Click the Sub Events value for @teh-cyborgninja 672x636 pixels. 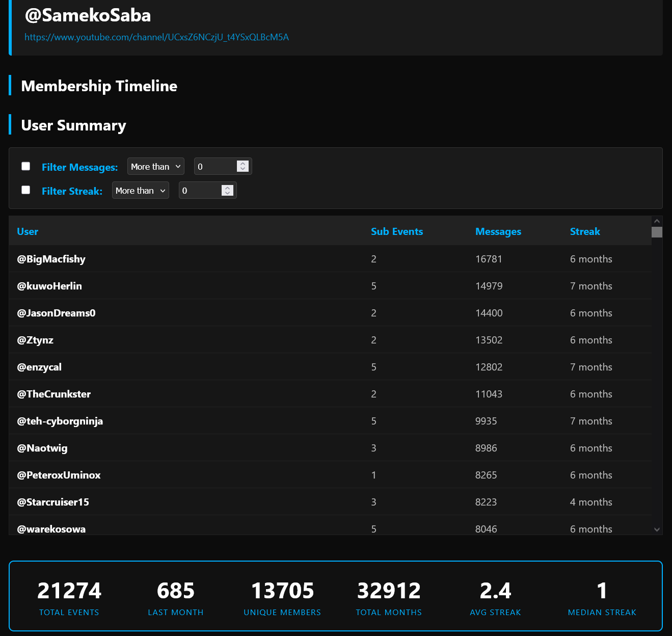pos(373,421)
